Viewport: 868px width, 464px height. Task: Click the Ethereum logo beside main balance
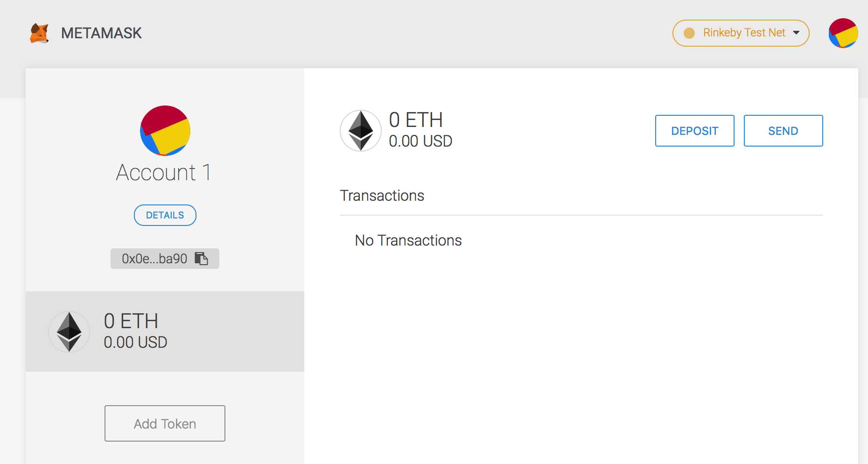click(361, 131)
